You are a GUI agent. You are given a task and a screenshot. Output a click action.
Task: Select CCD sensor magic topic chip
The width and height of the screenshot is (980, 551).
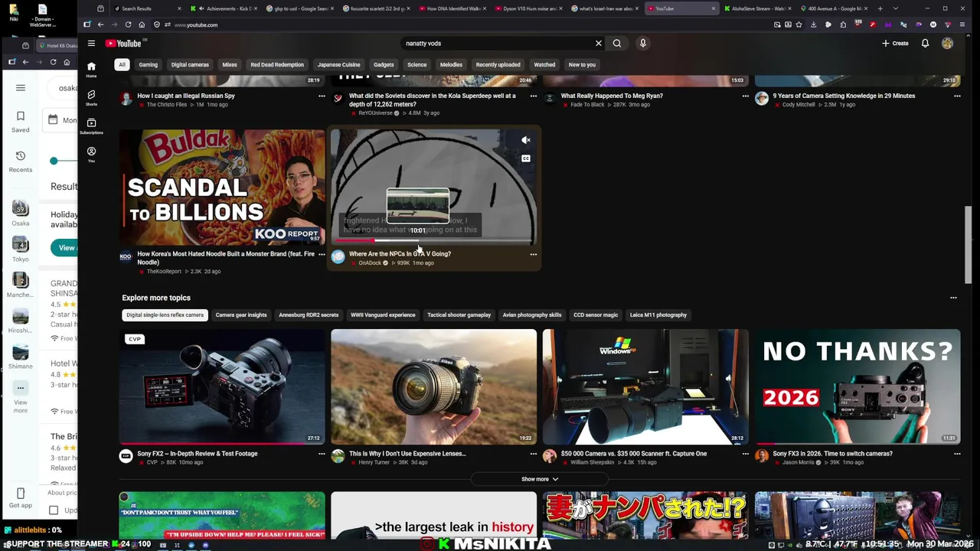[596, 315]
